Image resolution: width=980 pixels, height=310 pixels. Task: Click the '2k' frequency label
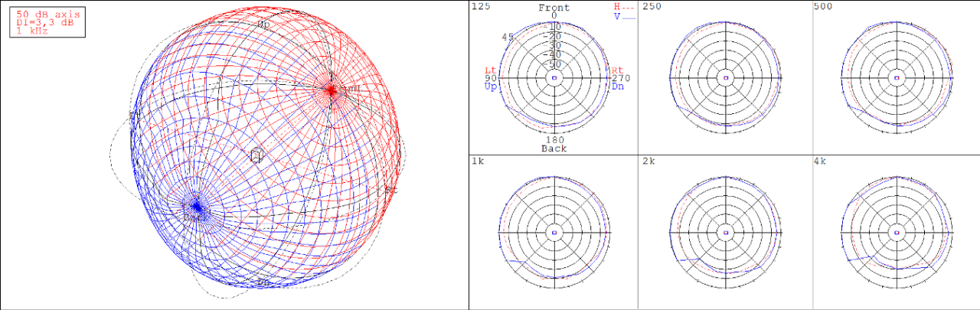[649, 160]
